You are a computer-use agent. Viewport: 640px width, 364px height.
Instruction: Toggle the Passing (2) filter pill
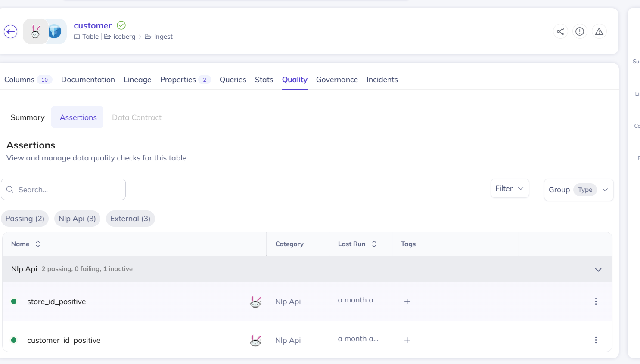(x=25, y=219)
